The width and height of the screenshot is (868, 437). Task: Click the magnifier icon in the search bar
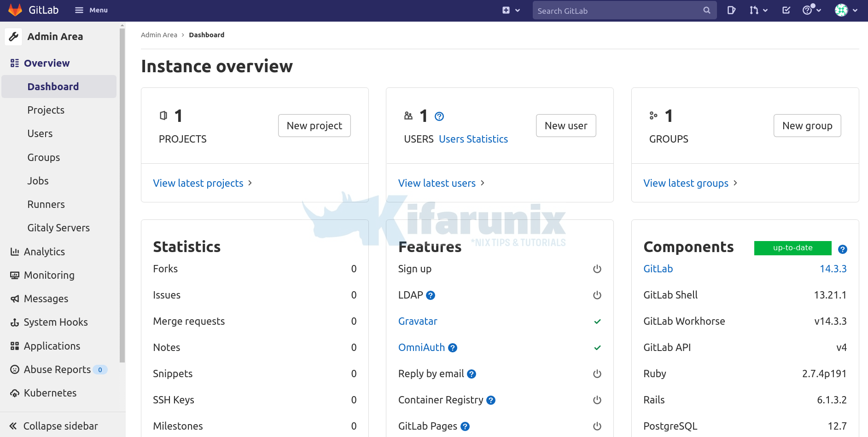pyautogui.click(x=706, y=10)
